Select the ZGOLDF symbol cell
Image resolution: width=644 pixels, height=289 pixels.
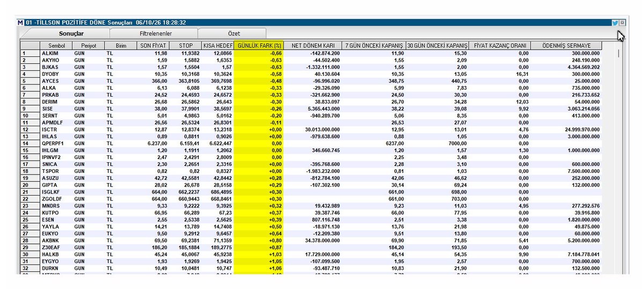coord(56,200)
